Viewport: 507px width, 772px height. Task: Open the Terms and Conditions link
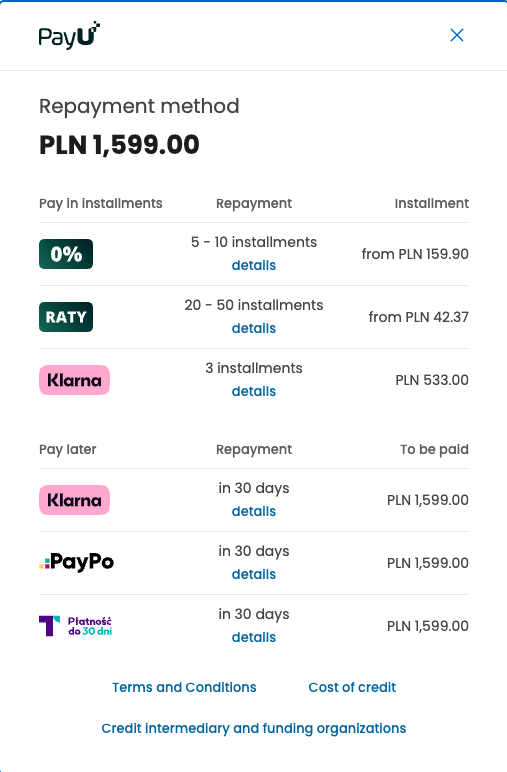pyautogui.click(x=184, y=687)
